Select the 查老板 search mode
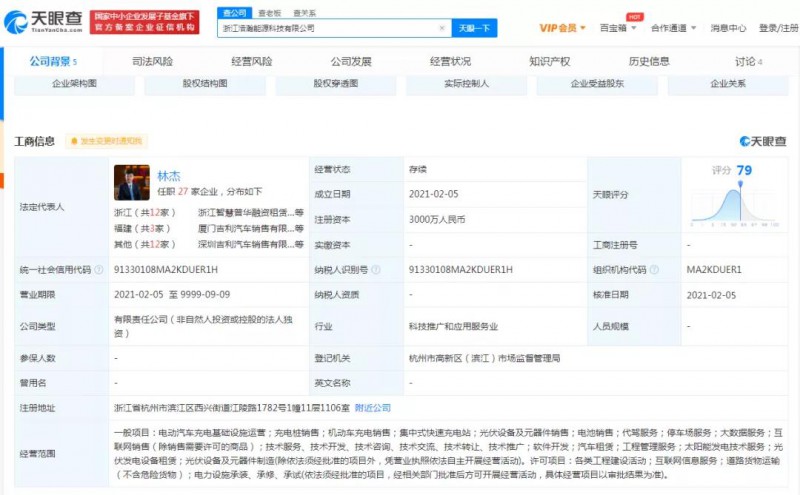The width and height of the screenshot is (800, 495). [x=269, y=13]
